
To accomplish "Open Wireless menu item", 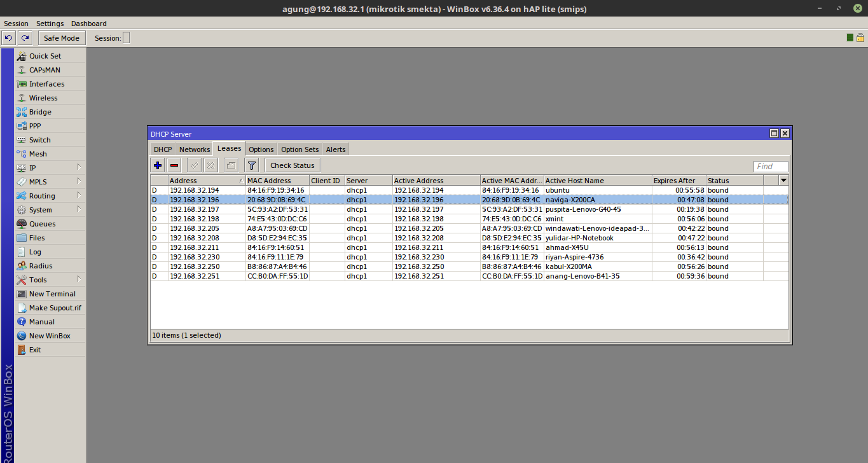I will pos(50,98).
